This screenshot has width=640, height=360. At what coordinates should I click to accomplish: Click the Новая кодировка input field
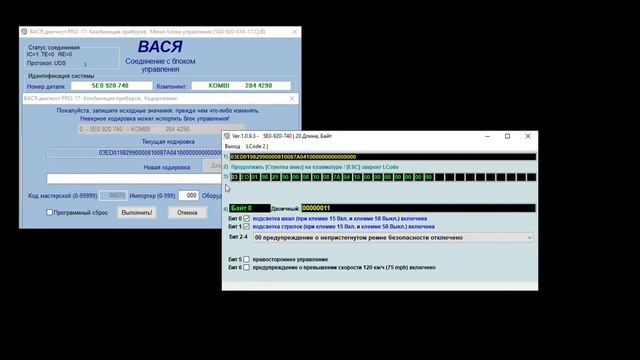point(134,179)
